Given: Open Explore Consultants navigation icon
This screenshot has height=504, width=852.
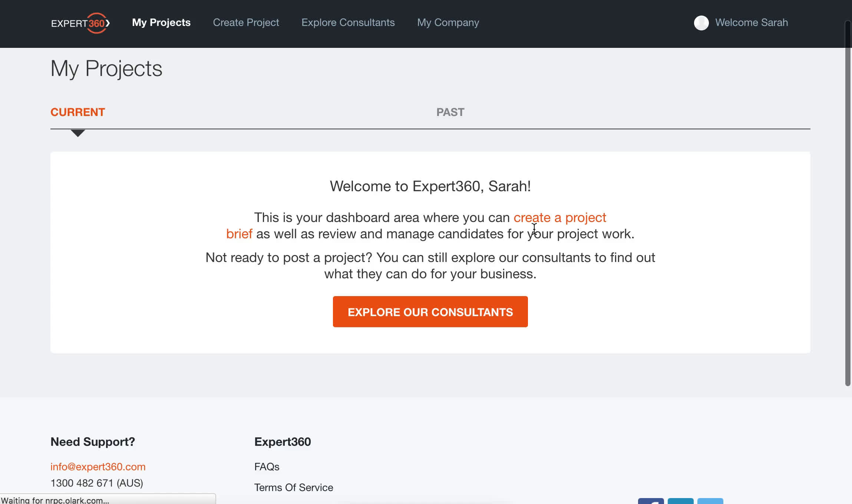Looking at the screenshot, I should click(x=348, y=22).
